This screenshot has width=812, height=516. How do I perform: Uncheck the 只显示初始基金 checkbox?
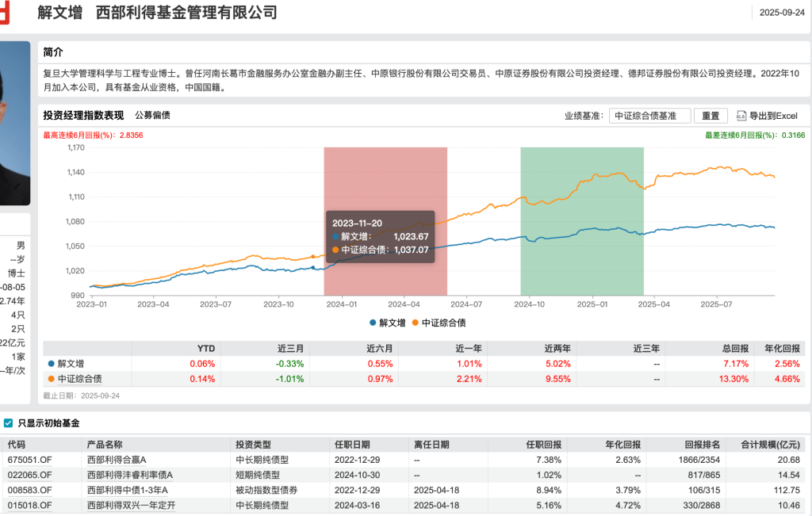tap(9, 423)
